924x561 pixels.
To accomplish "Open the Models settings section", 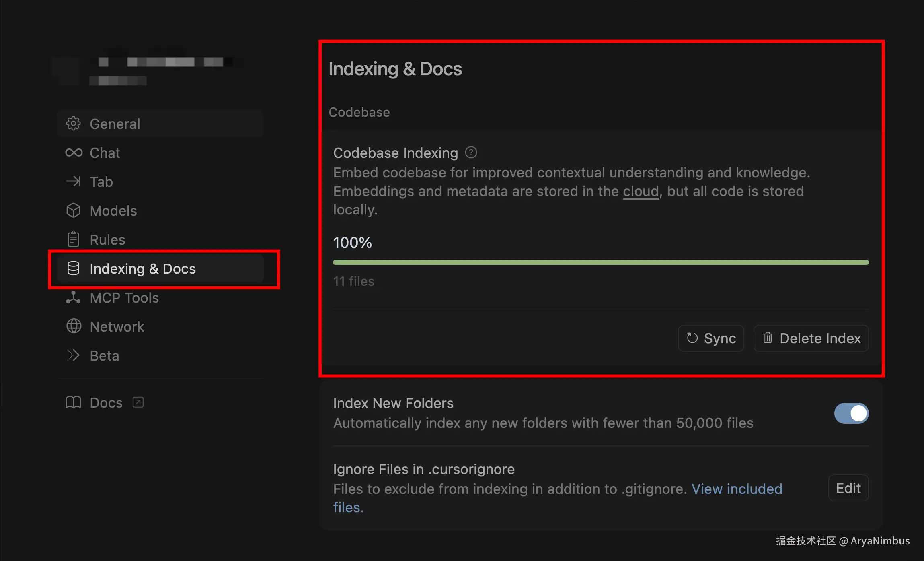I will (x=113, y=211).
